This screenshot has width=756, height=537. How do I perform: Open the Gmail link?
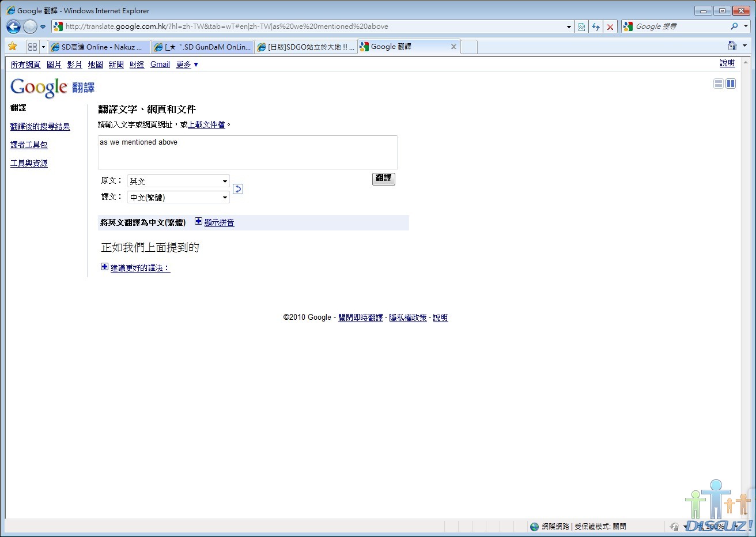(x=160, y=65)
